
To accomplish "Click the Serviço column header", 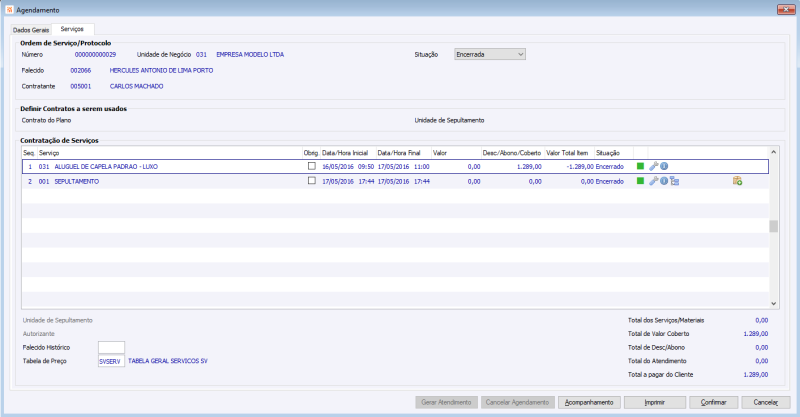I will 169,153.
